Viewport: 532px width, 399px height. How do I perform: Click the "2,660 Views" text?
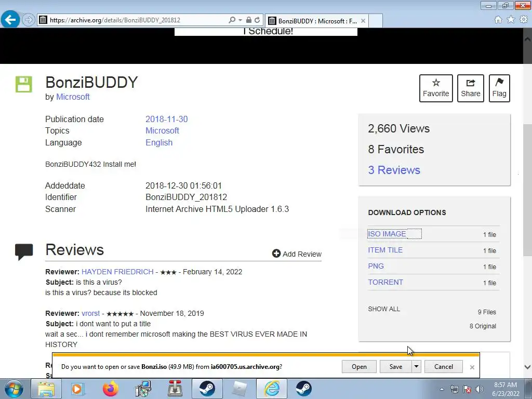[398, 129]
